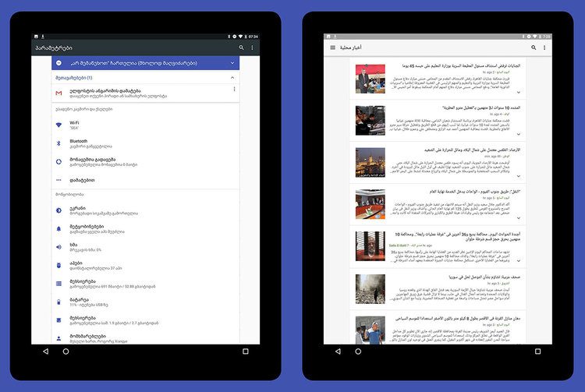Open the news app overflow menu

(544, 48)
